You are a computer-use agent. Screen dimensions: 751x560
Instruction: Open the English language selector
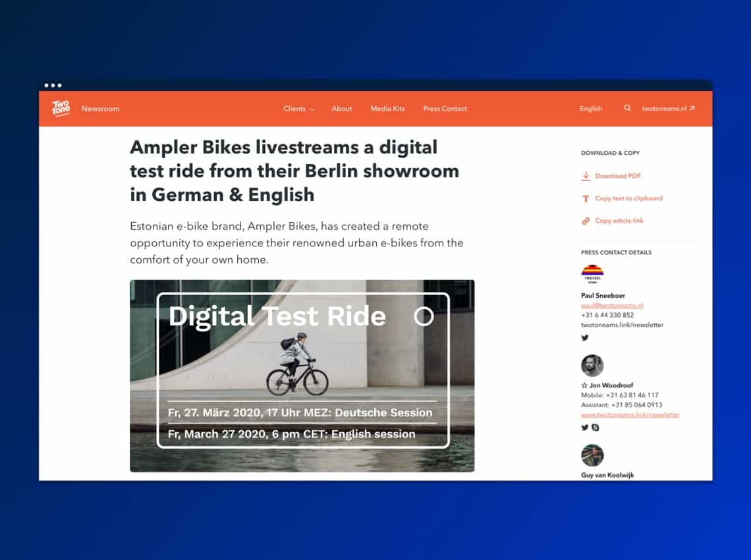click(591, 109)
